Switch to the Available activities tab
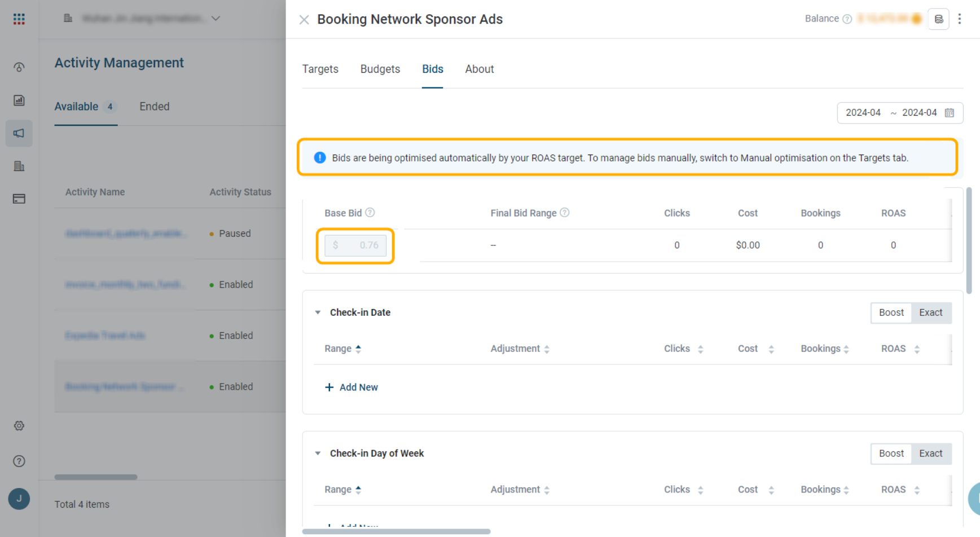The width and height of the screenshot is (980, 537). (x=86, y=107)
